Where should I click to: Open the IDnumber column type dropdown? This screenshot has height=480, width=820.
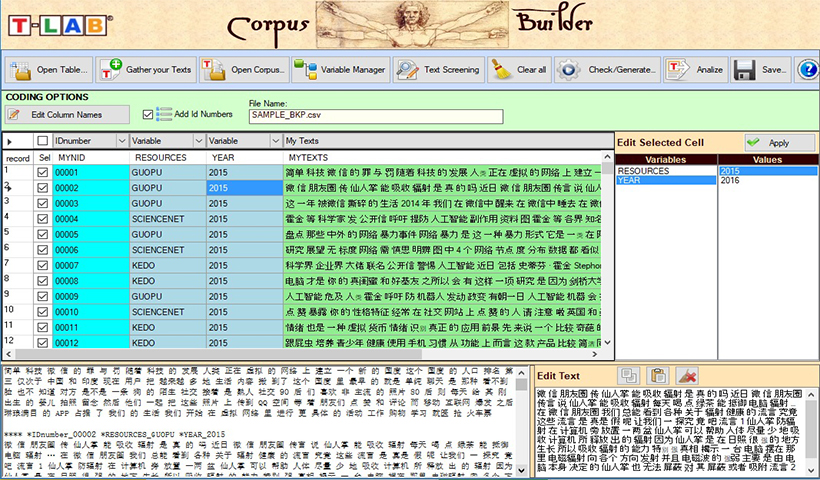click(x=122, y=141)
